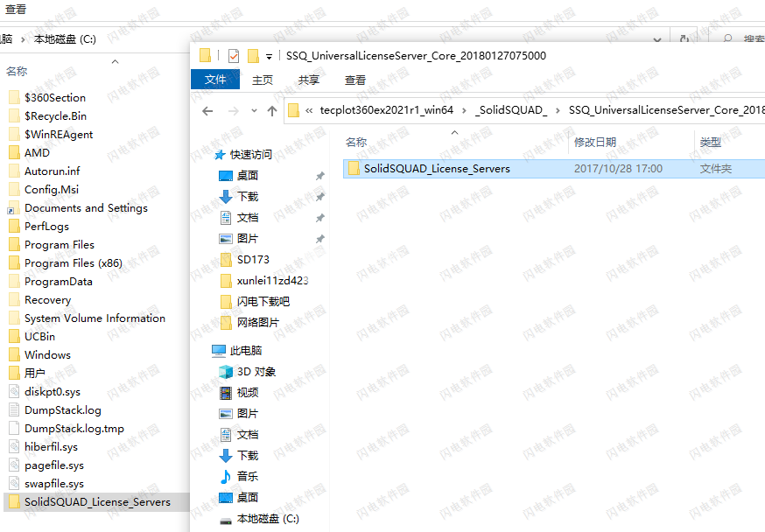Select Windows folder in C: window
Screen dimensions: 765x532
(x=40, y=355)
